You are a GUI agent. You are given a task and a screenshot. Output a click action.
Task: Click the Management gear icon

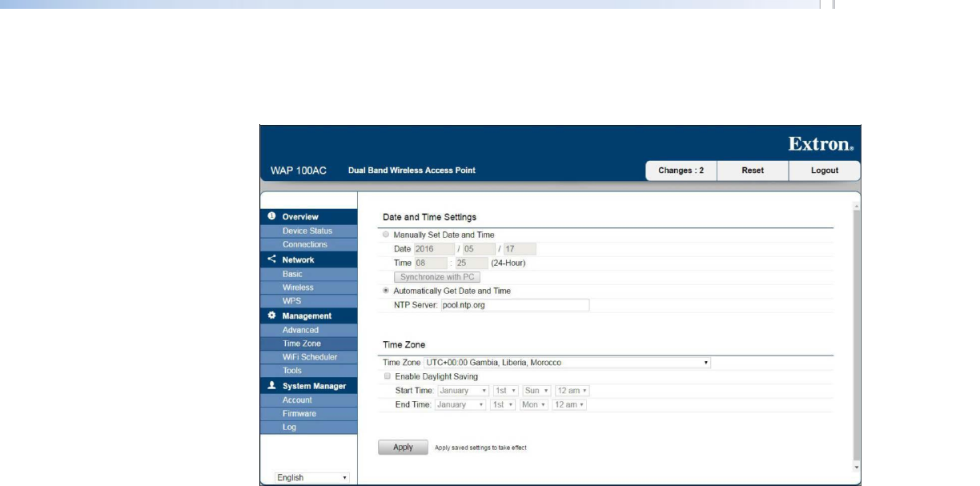(272, 315)
